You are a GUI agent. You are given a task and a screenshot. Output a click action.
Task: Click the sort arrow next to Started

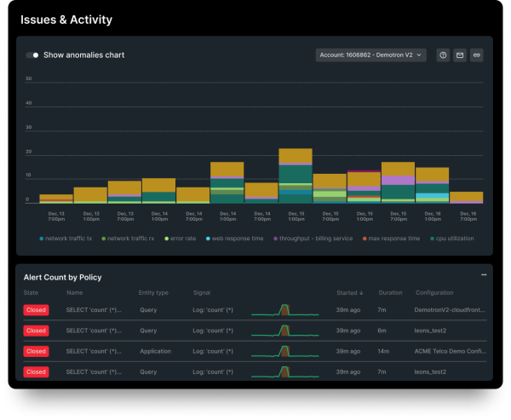tap(361, 293)
